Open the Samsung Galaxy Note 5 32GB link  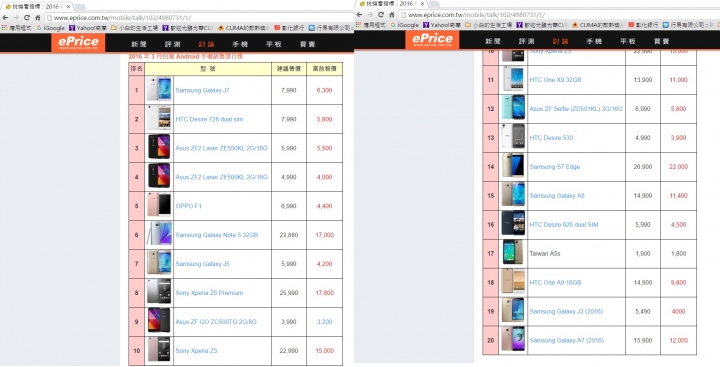(x=216, y=235)
